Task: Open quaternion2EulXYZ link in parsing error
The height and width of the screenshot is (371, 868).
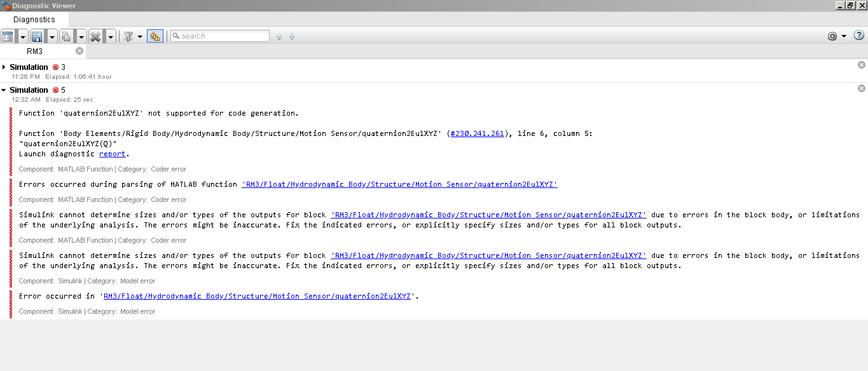Action: coord(399,184)
